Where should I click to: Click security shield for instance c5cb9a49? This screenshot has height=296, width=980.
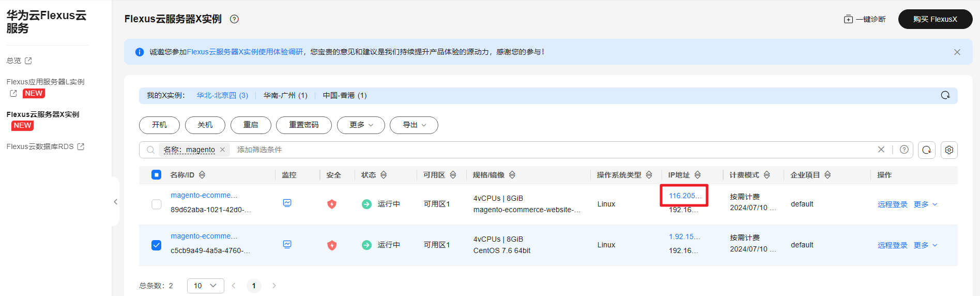coord(332,245)
